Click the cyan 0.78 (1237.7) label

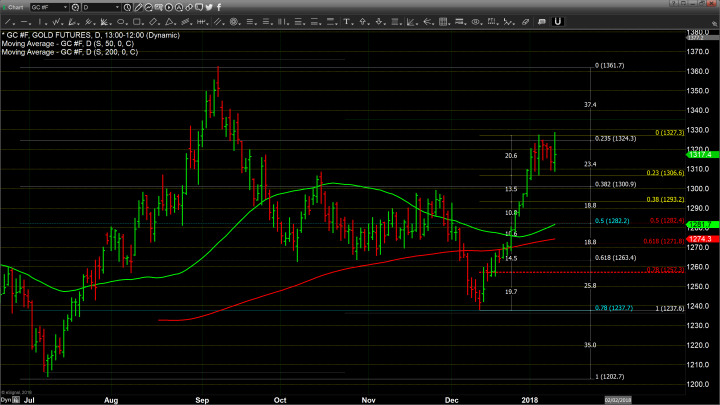[x=613, y=308]
